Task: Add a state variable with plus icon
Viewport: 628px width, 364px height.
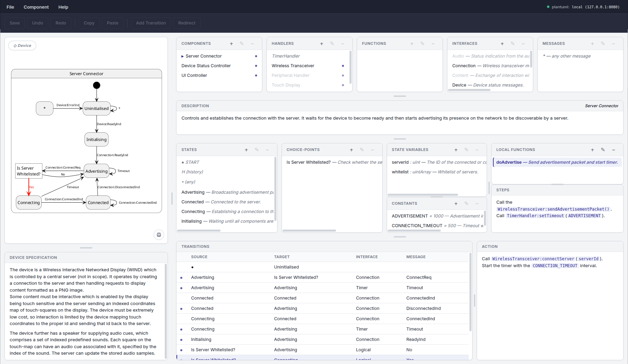Action: tap(456, 150)
